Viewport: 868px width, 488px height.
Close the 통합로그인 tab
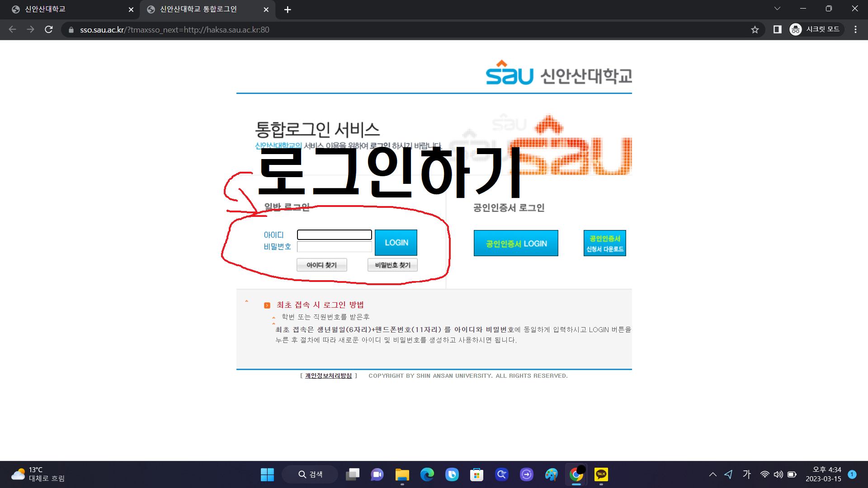[266, 9]
